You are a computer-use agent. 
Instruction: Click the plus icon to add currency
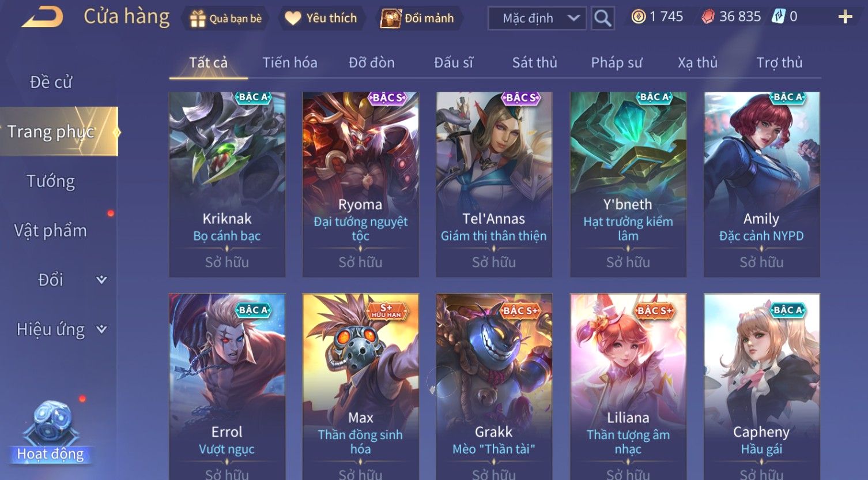pyautogui.click(x=845, y=17)
